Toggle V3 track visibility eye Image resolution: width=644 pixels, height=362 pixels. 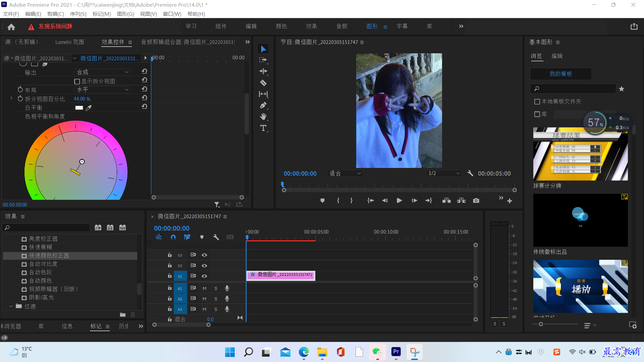click(x=204, y=255)
